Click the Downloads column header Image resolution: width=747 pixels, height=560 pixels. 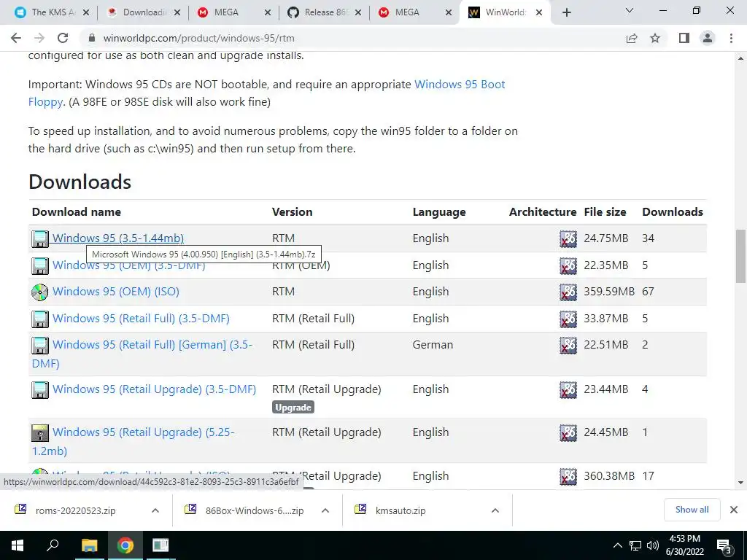[x=672, y=212]
